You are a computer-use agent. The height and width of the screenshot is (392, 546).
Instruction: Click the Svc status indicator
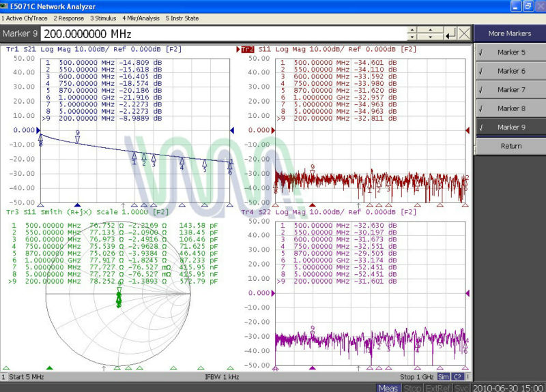[x=462, y=388]
